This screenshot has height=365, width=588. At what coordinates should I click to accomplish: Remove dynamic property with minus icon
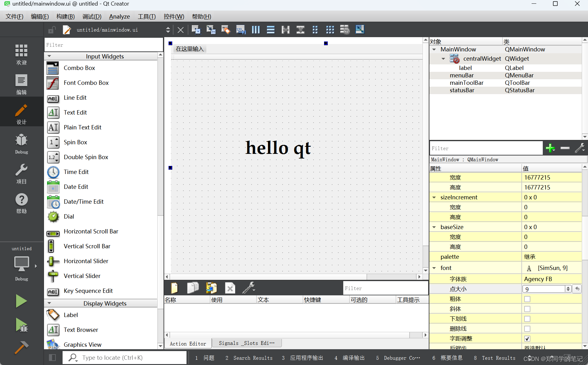pyautogui.click(x=565, y=148)
